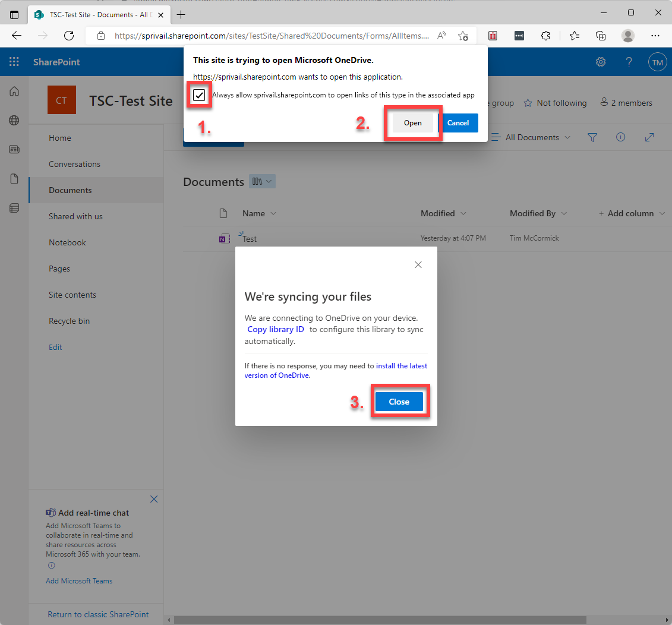Open My lists icon in left rail

14,209
